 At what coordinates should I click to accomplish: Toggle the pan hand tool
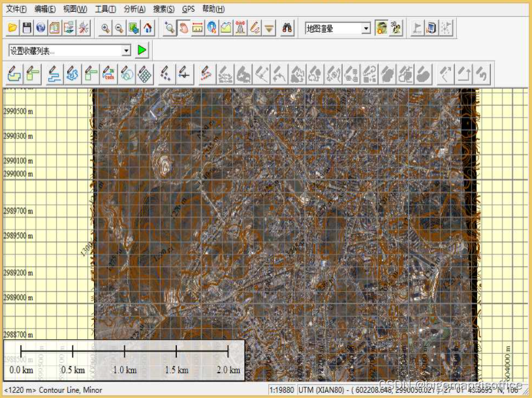[183, 28]
